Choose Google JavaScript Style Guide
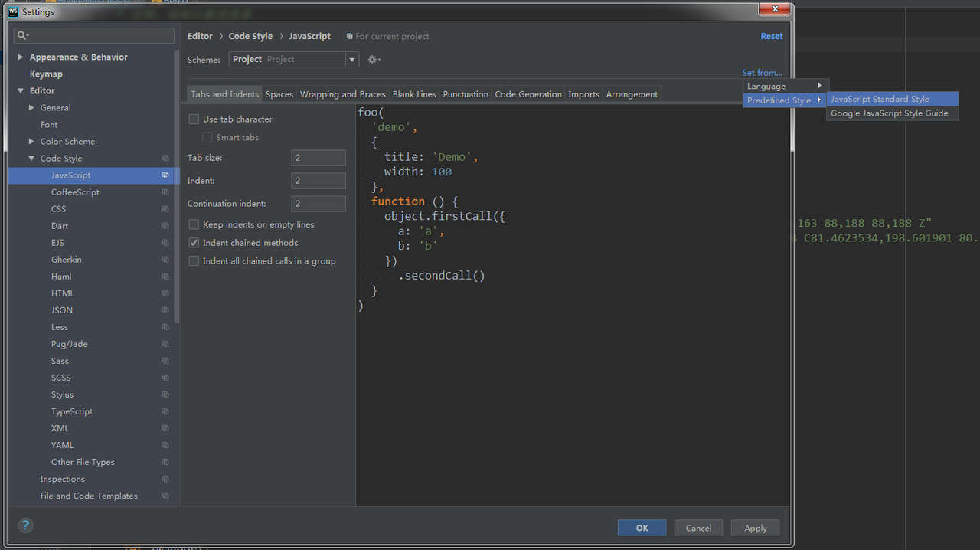The height and width of the screenshot is (550, 980). [x=892, y=113]
